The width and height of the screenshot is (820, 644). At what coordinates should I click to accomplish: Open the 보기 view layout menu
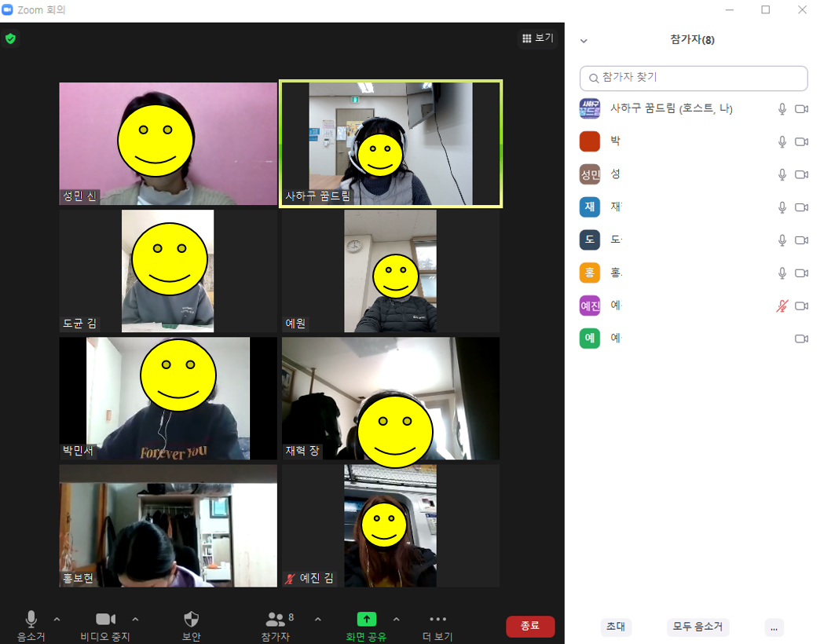coord(538,38)
